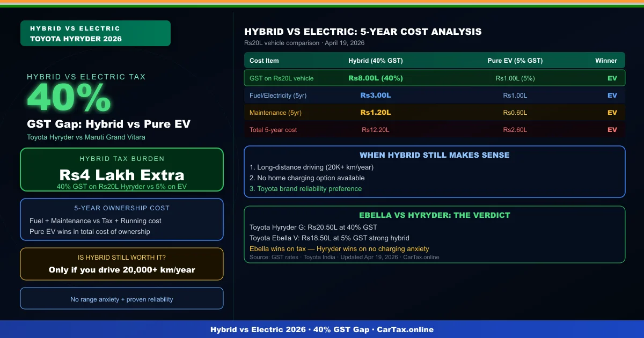Select the bottom Hybrid vs Electric 2026 banner

322,329
